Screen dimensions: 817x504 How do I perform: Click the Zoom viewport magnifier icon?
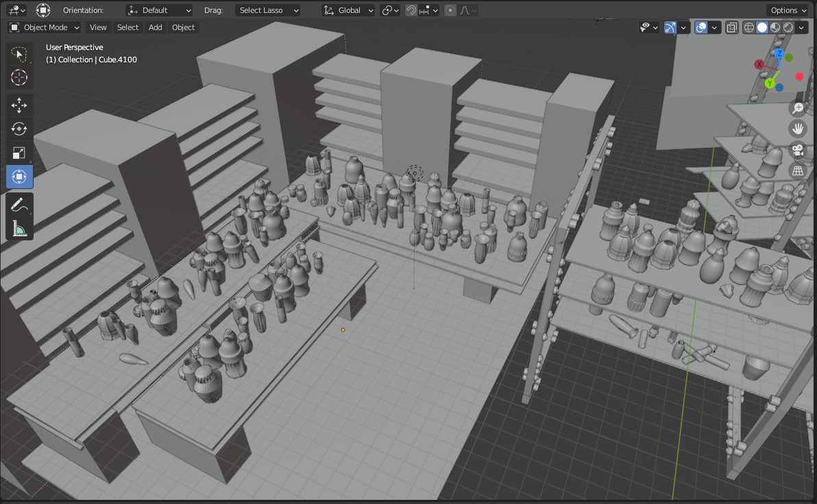798,108
